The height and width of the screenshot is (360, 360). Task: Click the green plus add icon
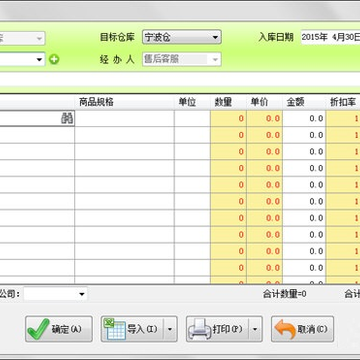(54, 60)
